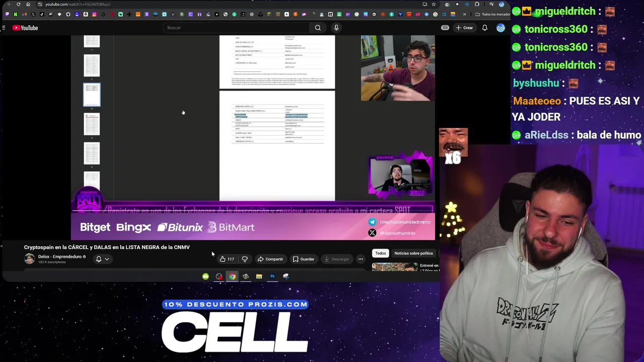Viewport: 644px width, 362px height.
Task: Select the highlighted PDF page thumbnail in video
Action: (92, 95)
